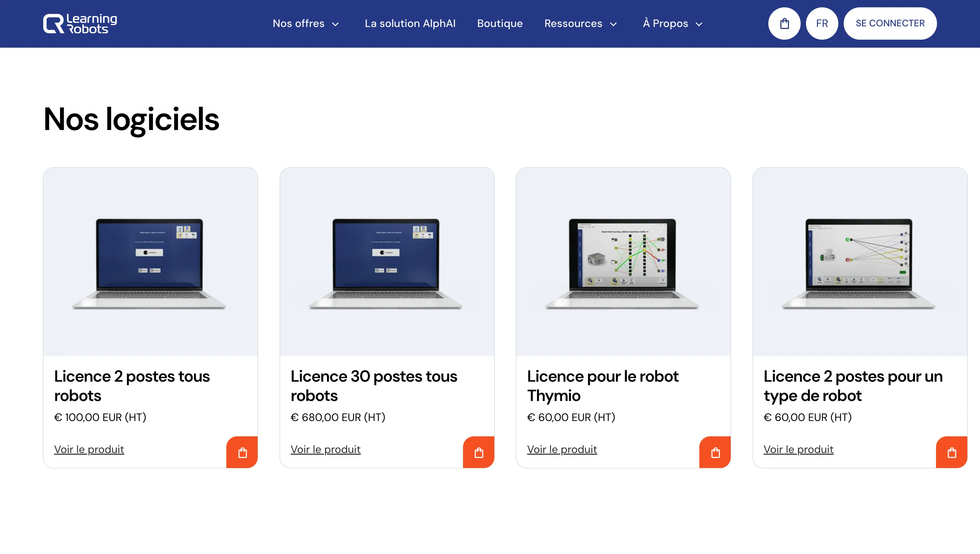Add Licence 2 postes tous robots to cart

click(242, 452)
